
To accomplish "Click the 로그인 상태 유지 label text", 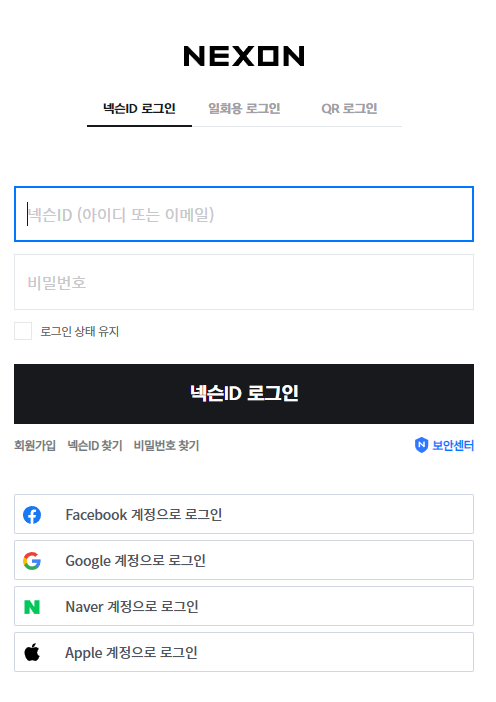I will coord(80,332).
